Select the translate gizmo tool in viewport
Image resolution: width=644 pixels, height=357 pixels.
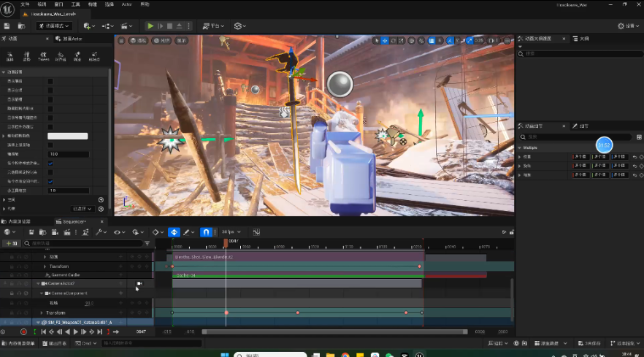point(384,41)
